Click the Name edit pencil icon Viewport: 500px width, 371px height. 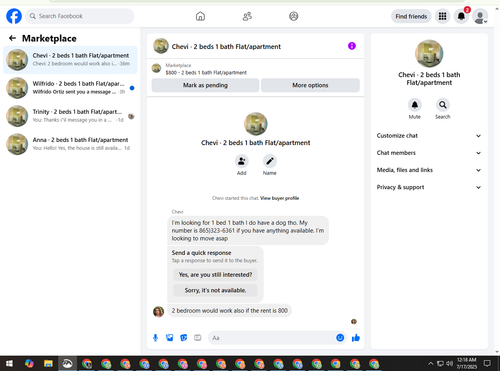[x=270, y=161]
